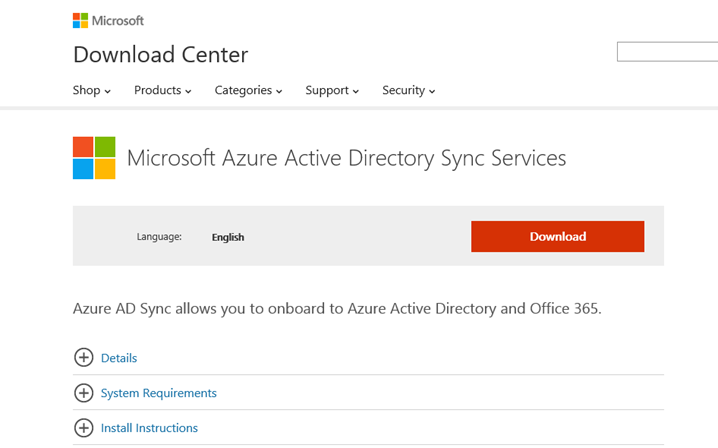Image resolution: width=718 pixels, height=448 pixels.
Task: Select the English language value
Action: (228, 237)
